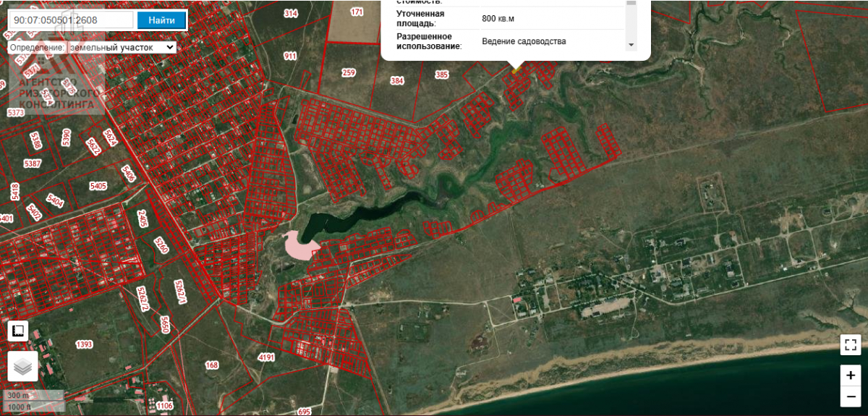
Task: Click parcel label 259
Action: (x=349, y=73)
